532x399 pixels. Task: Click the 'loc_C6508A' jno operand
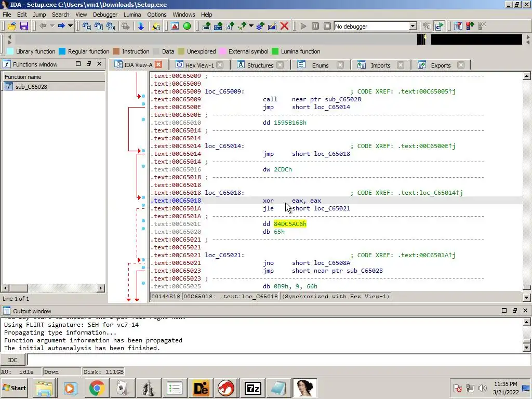(x=332, y=263)
